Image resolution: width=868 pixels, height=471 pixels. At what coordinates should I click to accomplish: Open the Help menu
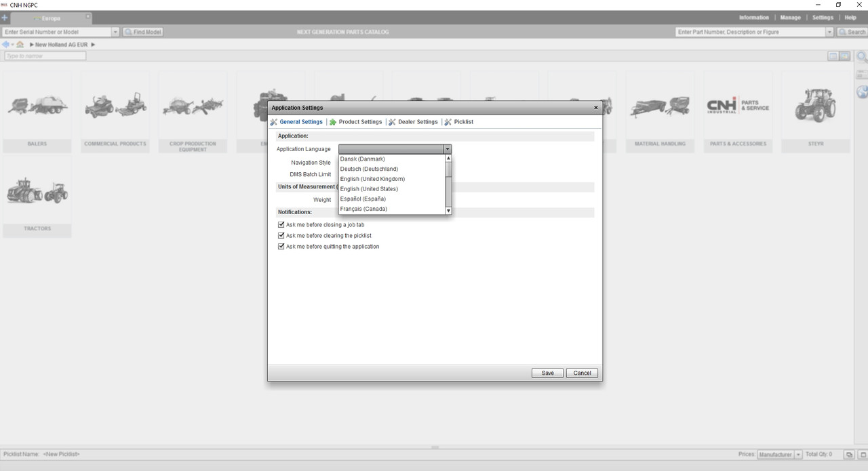(x=850, y=18)
